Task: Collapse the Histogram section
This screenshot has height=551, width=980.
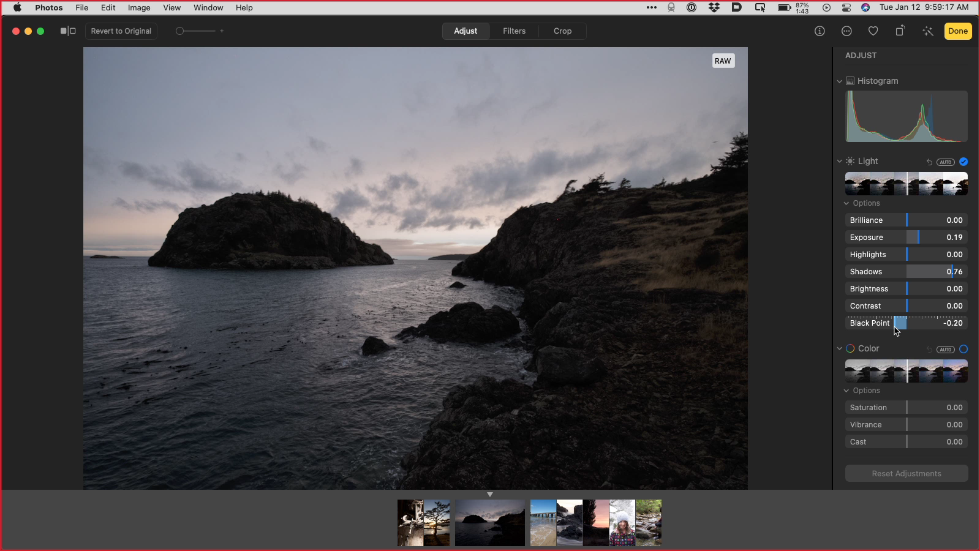Action: pyautogui.click(x=839, y=81)
